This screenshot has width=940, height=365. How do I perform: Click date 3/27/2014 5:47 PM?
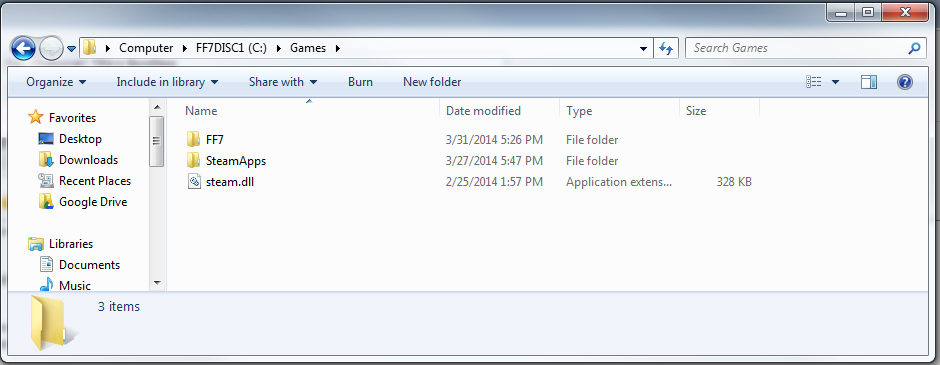495,161
